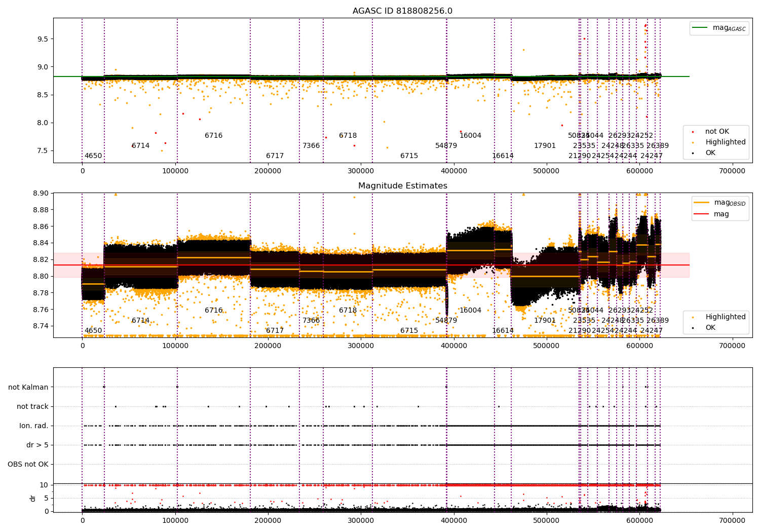760x532 pixels.
Task: Click label 6715 in the Magnitude Estimates plot
Action: pyautogui.click(x=409, y=331)
